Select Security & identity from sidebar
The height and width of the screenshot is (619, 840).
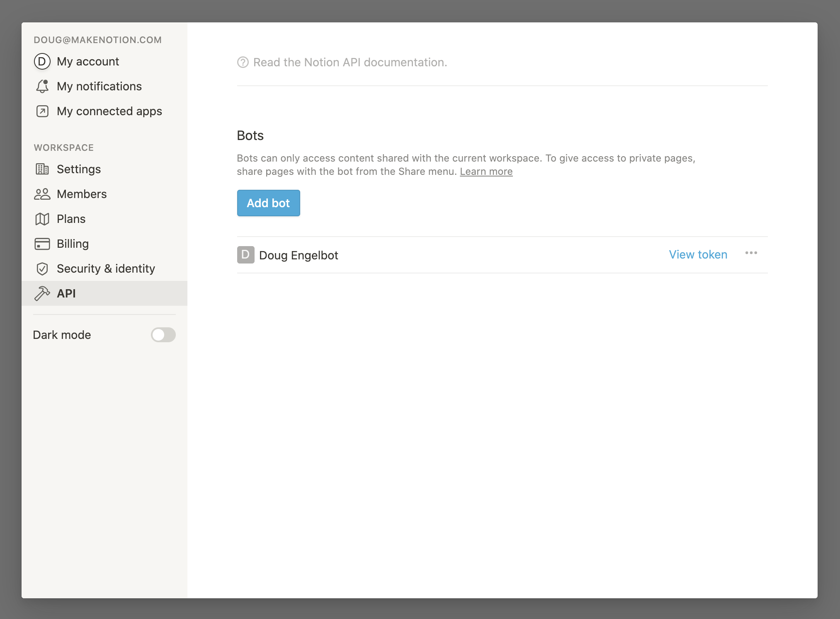tap(106, 268)
